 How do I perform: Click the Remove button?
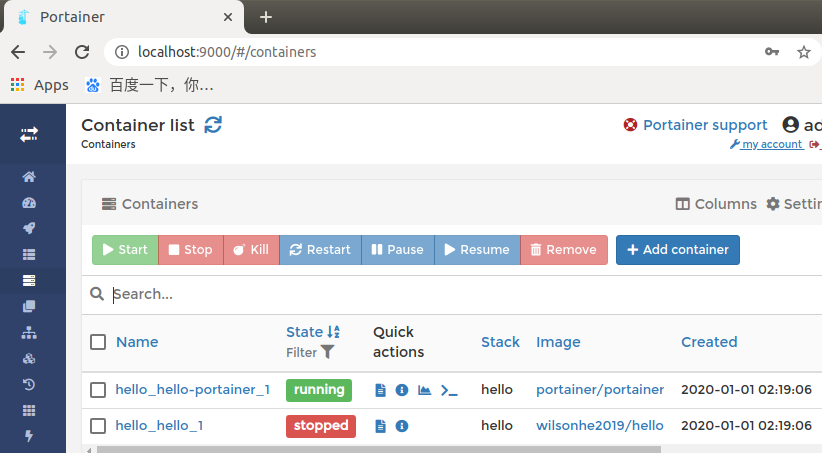(564, 250)
